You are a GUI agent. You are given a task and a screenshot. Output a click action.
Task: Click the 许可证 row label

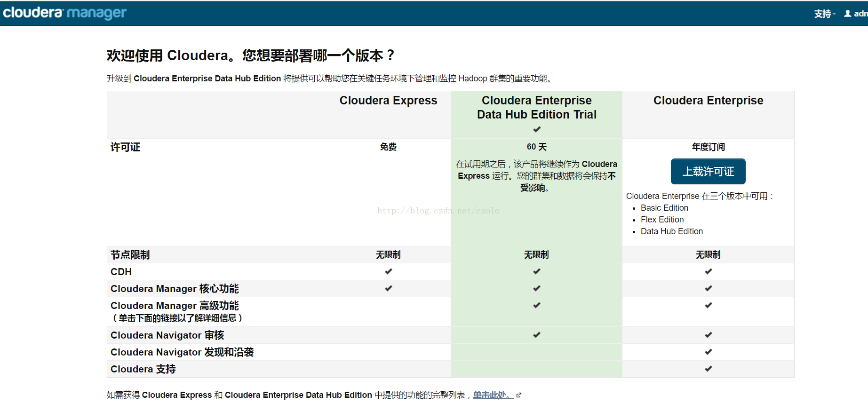pos(125,147)
